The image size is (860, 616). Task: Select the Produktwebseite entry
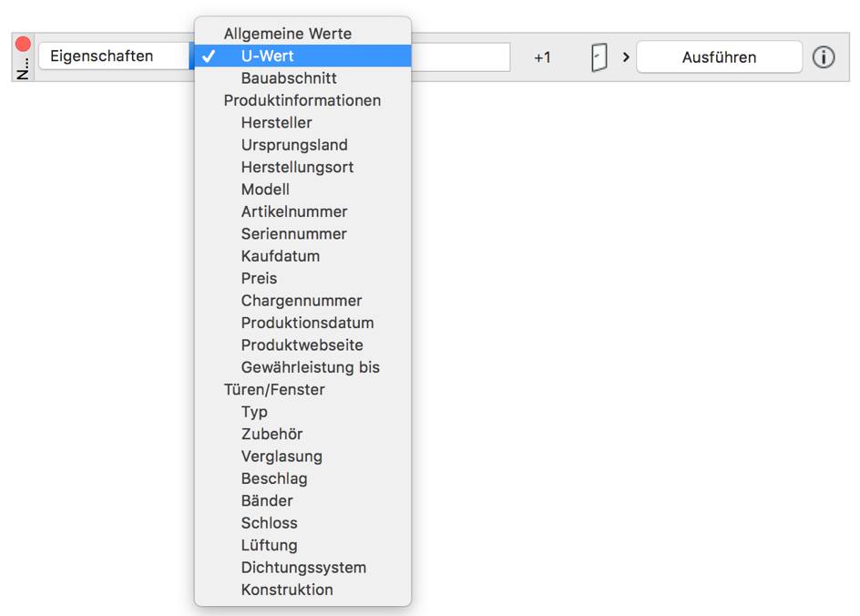[302, 345]
